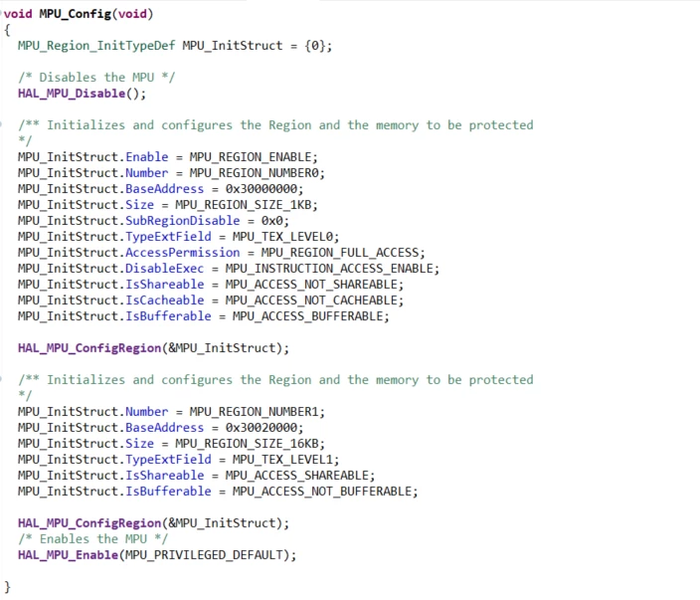
Task: Select MPU_ACCESS_NOT_BUFFERABLE value
Action: coord(322,492)
